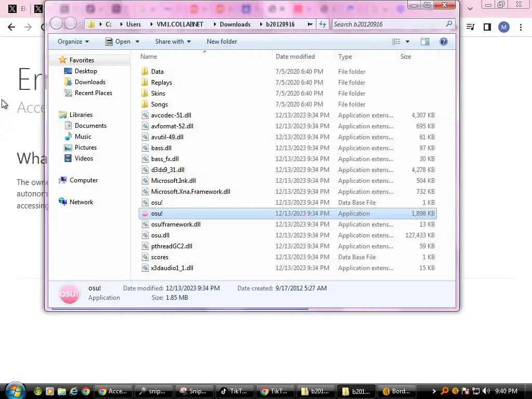Image resolution: width=532 pixels, height=399 pixels.
Task: Click Chrome profile M avatar
Action: point(504,27)
